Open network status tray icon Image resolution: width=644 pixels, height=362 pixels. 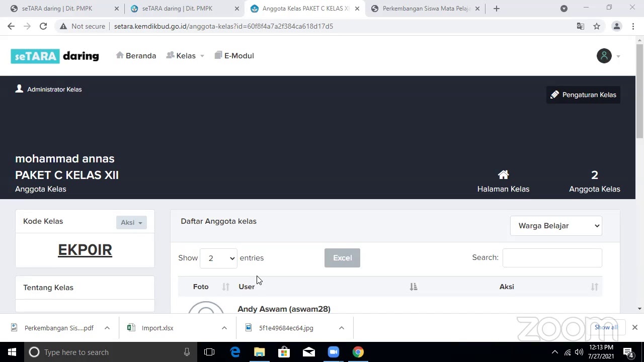pyautogui.click(x=568, y=352)
